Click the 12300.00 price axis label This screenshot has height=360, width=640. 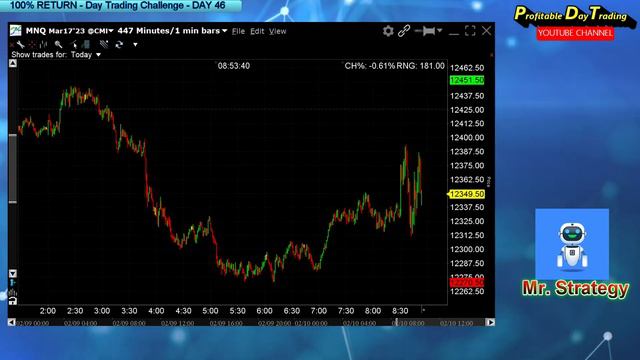pyautogui.click(x=467, y=249)
